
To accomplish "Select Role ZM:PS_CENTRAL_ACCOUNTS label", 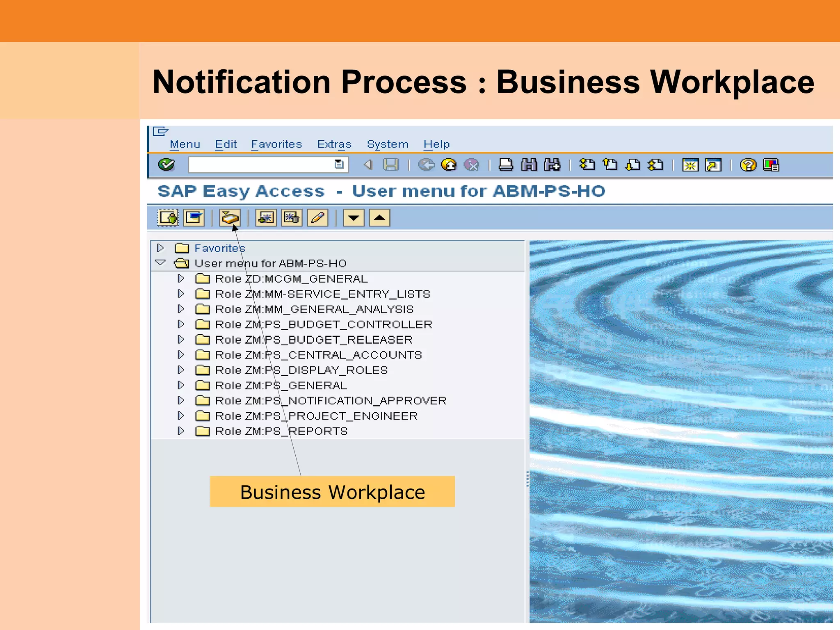I will pos(318,355).
